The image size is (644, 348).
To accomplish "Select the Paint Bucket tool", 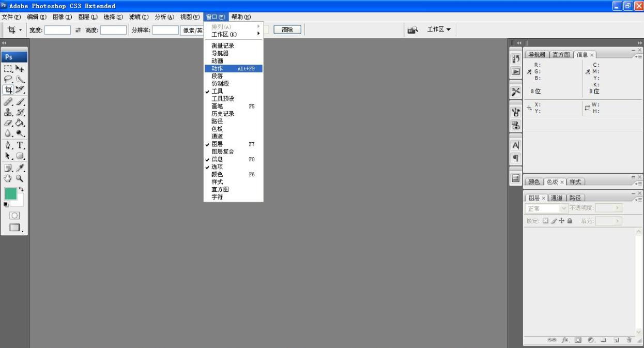I will [x=20, y=123].
